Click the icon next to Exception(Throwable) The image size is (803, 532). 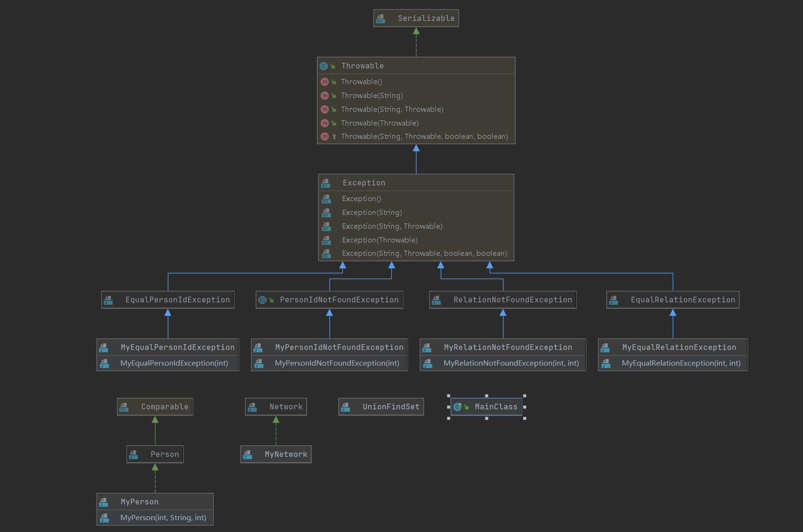tap(326, 240)
